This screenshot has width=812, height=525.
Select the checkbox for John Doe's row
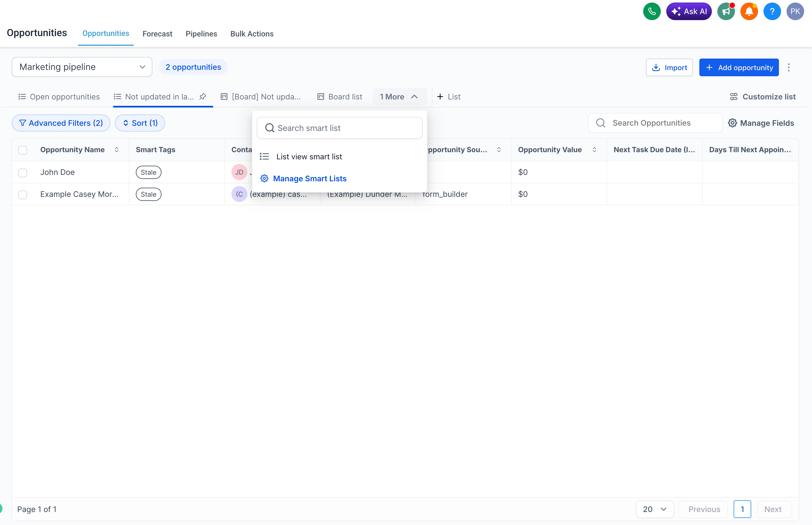[x=23, y=172]
